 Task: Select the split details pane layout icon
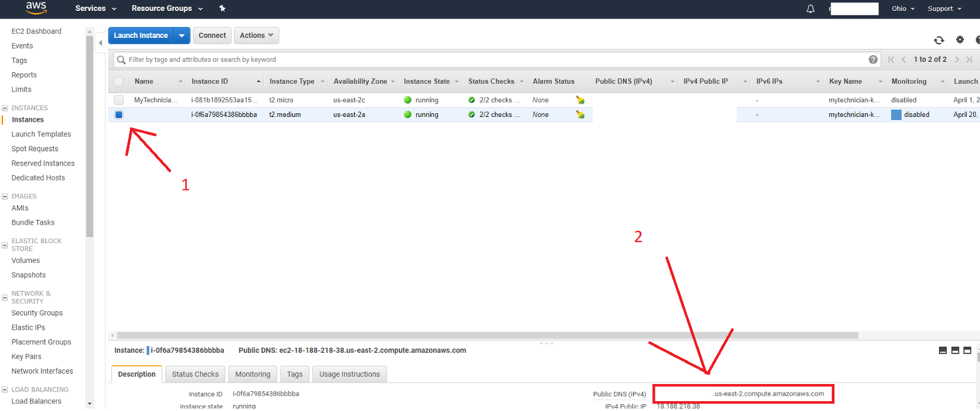click(x=955, y=350)
